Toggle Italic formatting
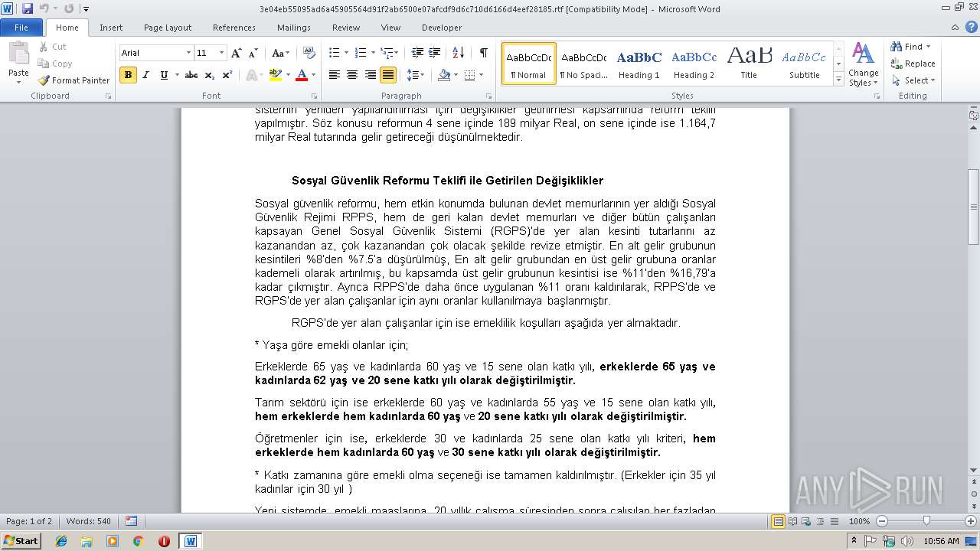 click(x=145, y=75)
